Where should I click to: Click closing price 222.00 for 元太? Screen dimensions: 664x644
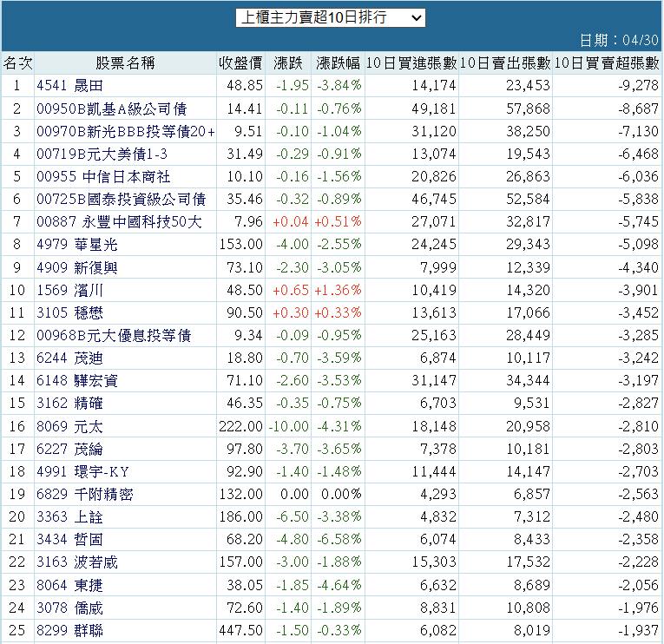click(x=241, y=426)
